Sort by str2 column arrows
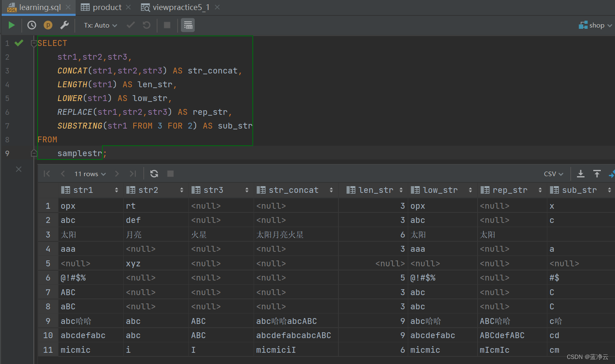 point(182,190)
